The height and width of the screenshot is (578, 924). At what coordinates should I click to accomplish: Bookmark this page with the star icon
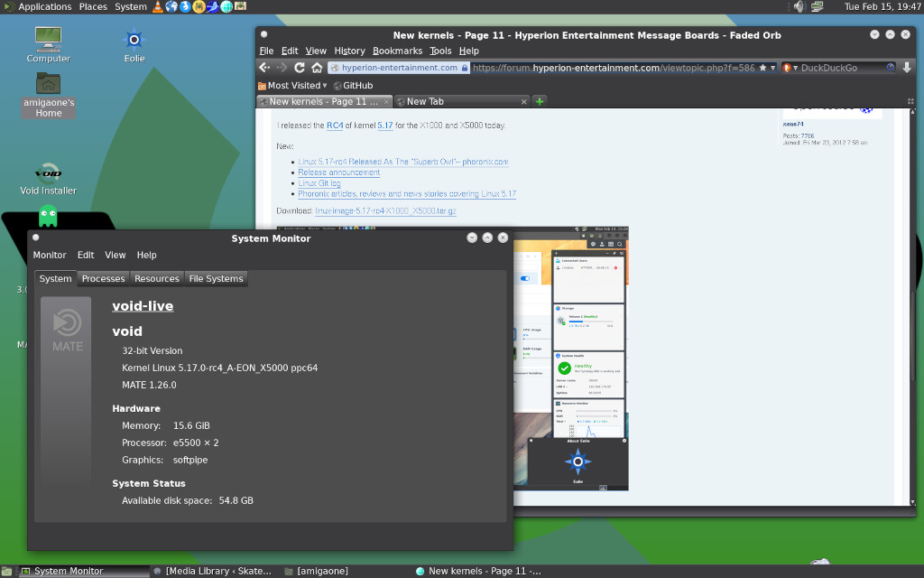[x=762, y=68]
